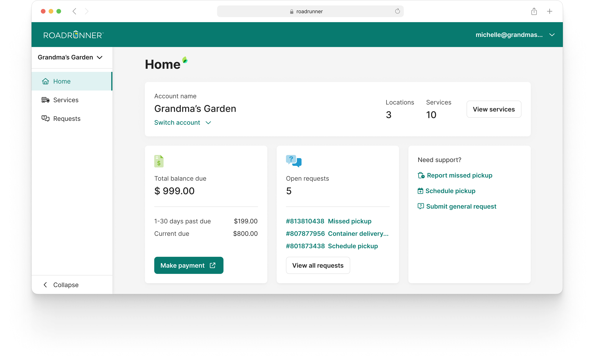
Task: Click the roadrunner address bar
Action: [310, 11]
